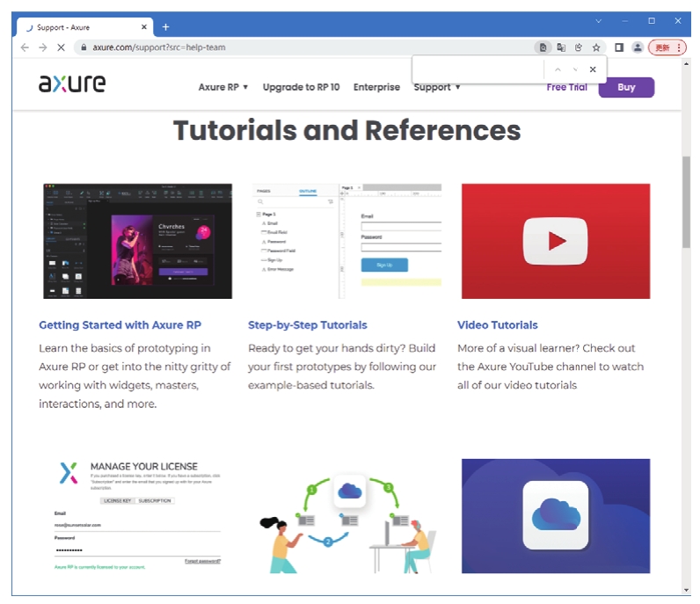Open the tab search chevron
The height and width of the screenshot is (604, 700).
(599, 20)
